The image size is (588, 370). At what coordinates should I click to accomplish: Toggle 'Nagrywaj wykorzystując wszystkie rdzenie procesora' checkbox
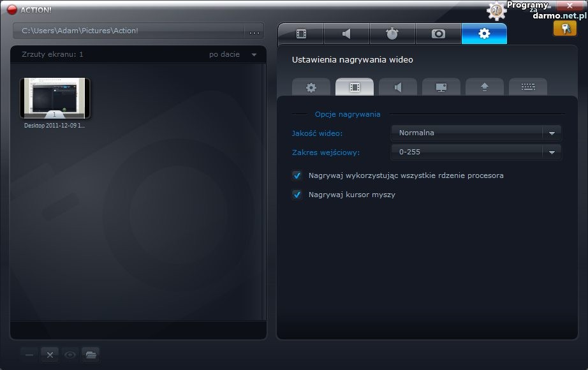point(297,175)
